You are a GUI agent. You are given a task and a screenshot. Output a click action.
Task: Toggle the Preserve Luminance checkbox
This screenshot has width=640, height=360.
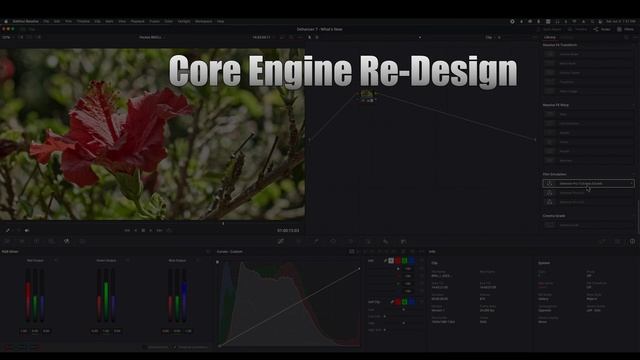pos(176,347)
